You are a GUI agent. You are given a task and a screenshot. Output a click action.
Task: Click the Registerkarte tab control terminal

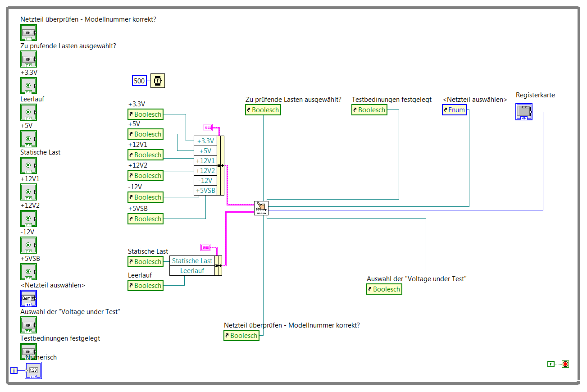[x=524, y=112]
